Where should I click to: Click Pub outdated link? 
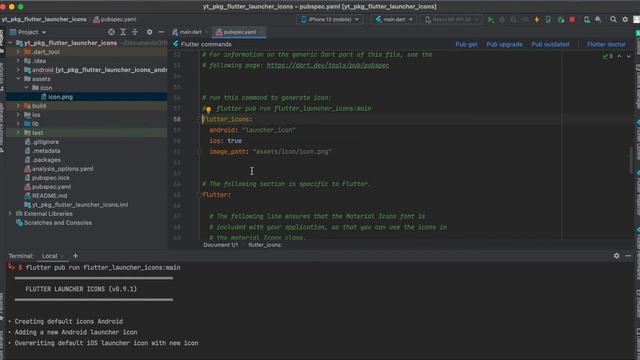[550, 44]
